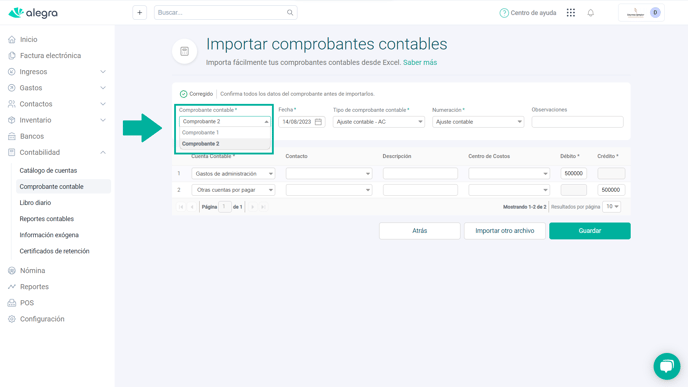Open the chat support bubble
The width and height of the screenshot is (688, 387).
[x=666, y=366]
